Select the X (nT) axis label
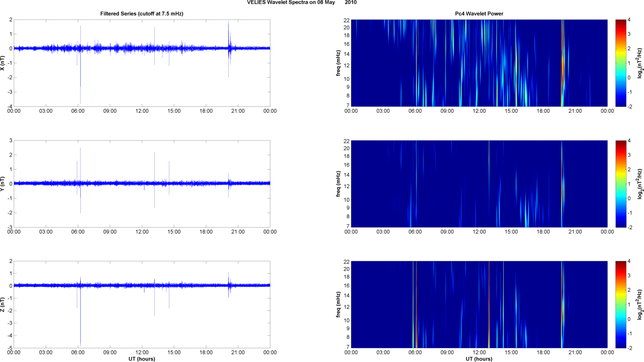 (x=3, y=63)
